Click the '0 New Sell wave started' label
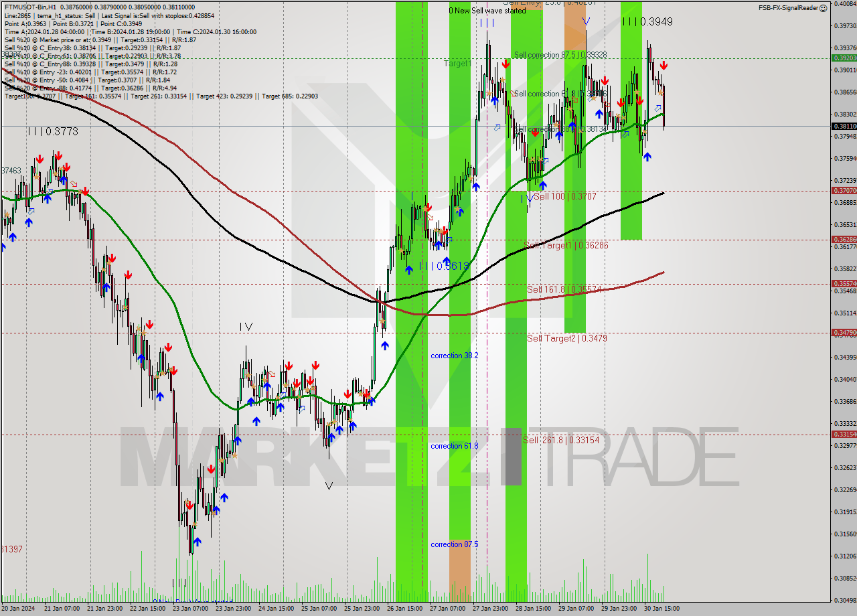857x616 pixels. (487, 11)
